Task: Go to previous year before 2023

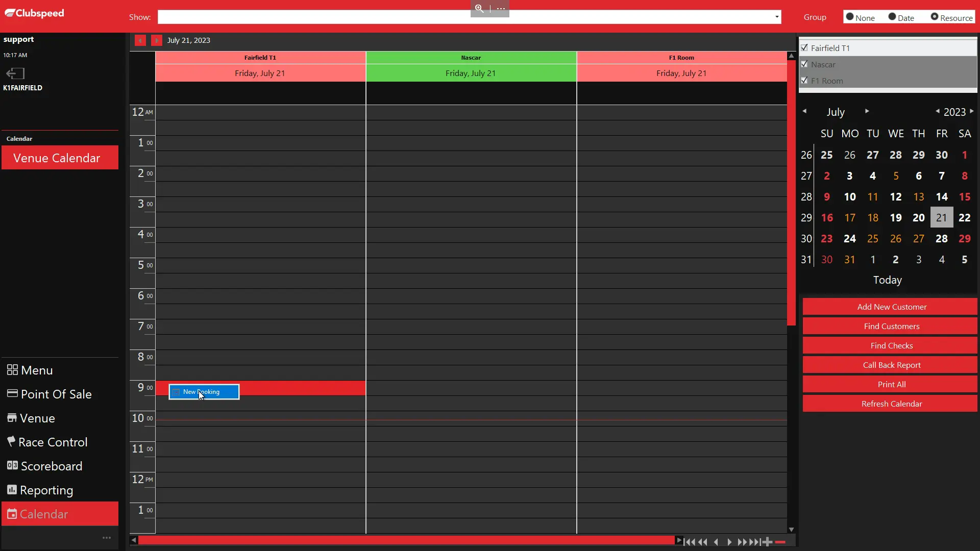Action: click(x=938, y=111)
